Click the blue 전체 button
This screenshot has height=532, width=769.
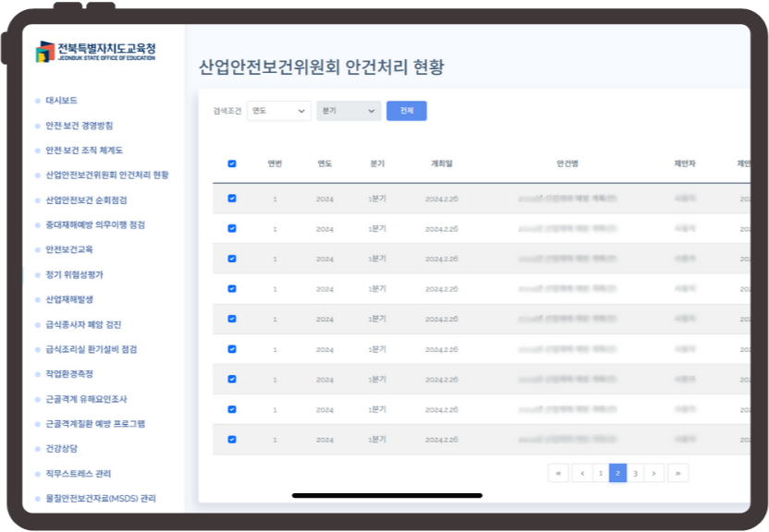[x=407, y=111]
